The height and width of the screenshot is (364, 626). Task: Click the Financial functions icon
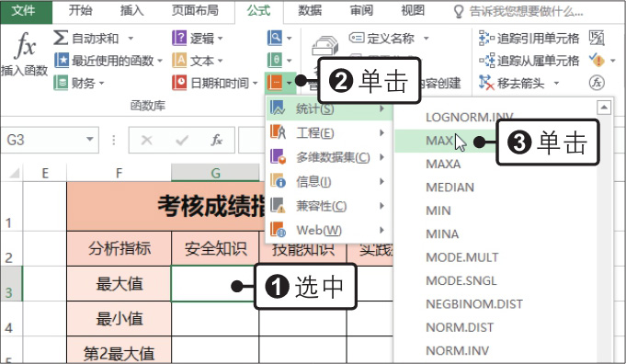[x=61, y=83]
